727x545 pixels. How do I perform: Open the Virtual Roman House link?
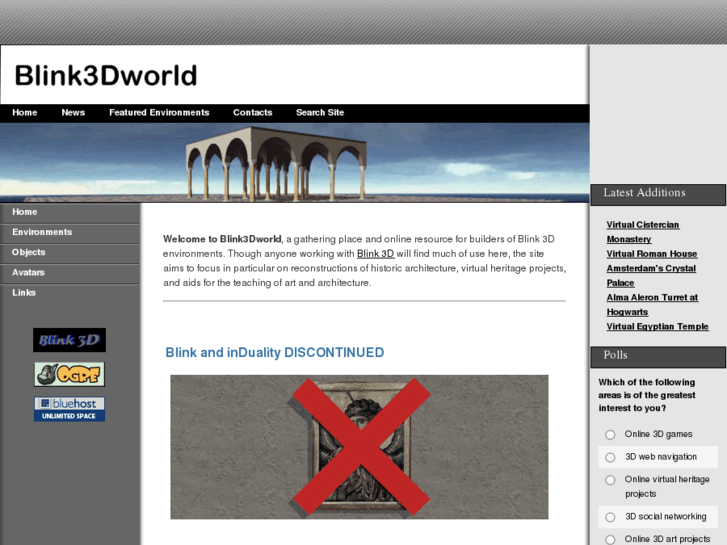pos(652,254)
